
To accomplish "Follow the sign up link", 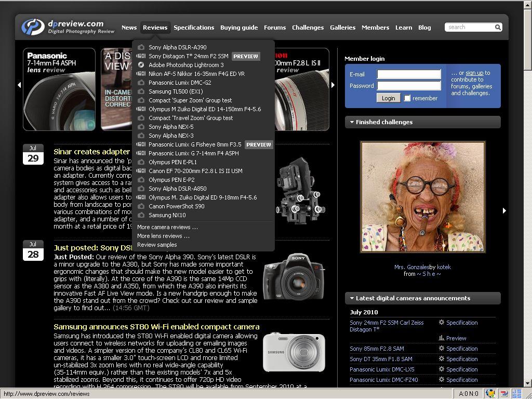I will (474, 73).
